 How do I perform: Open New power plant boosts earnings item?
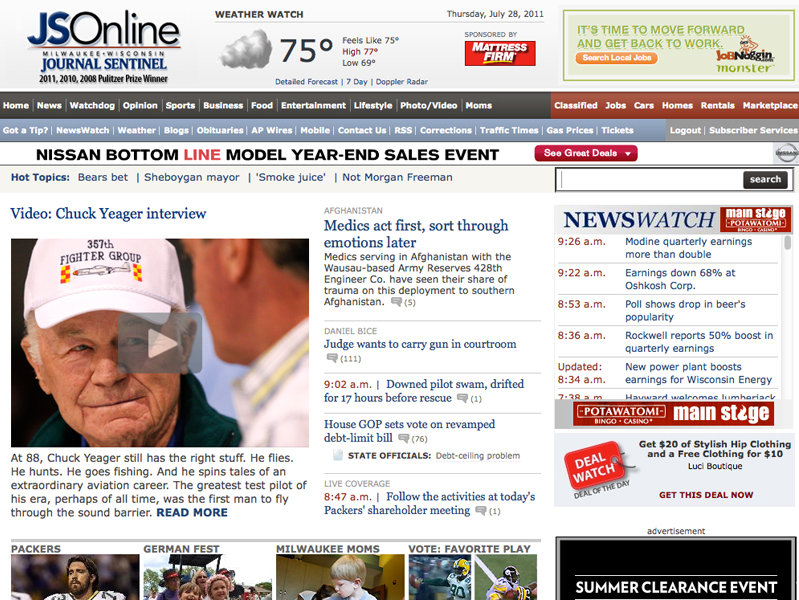pos(699,373)
